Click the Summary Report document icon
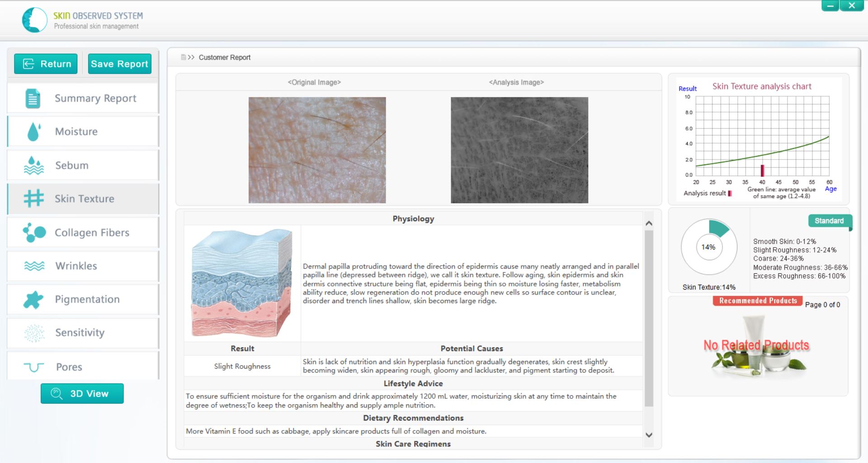868x463 pixels. 33,98
